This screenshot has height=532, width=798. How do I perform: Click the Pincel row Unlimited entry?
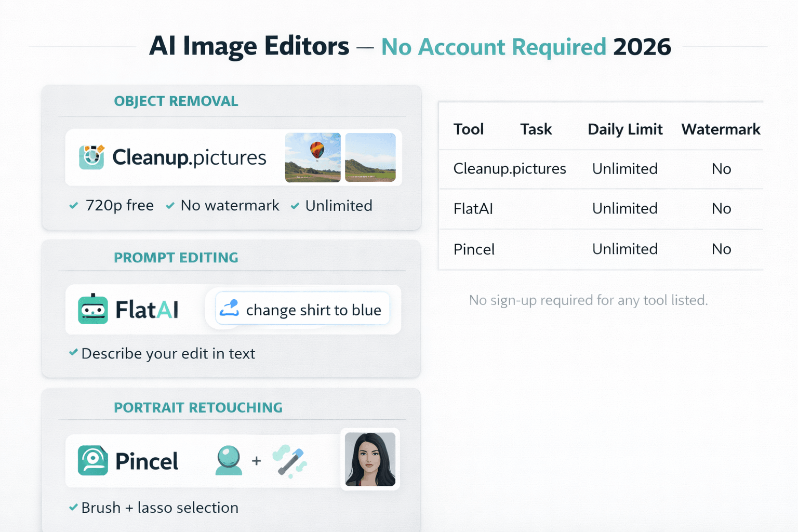click(x=625, y=249)
